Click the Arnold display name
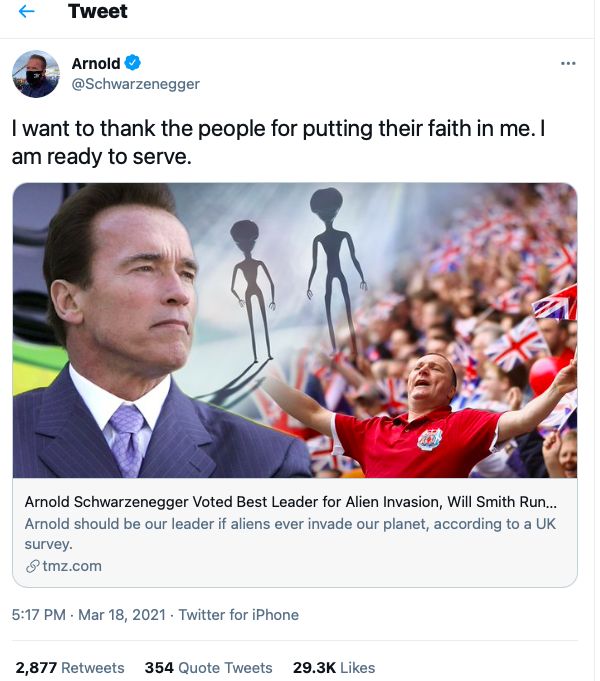The width and height of the screenshot is (600, 681). [96, 64]
